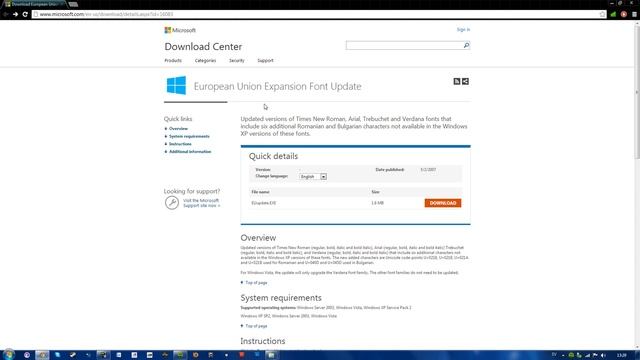The image size is (640, 360).
Task: Reload the page with the refresh icon
Action: coord(25,14)
